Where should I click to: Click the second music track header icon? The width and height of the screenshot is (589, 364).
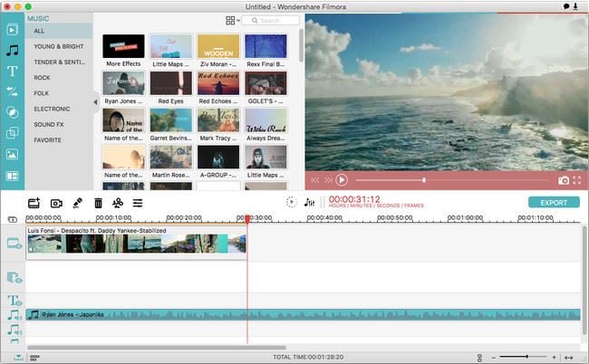[x=14, y=330]
